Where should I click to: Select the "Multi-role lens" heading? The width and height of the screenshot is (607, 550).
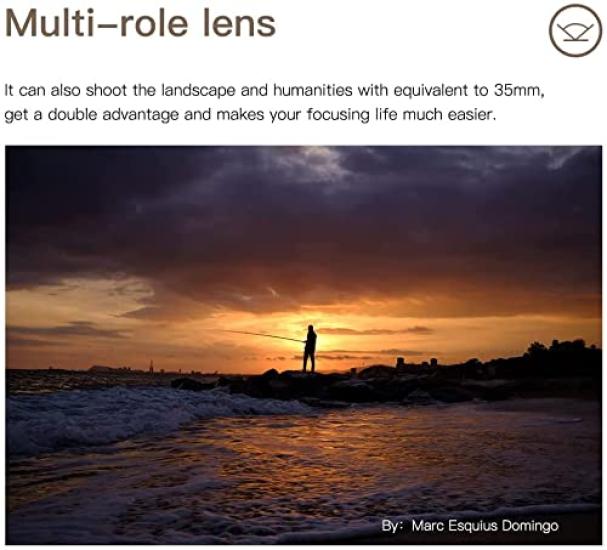140,23
